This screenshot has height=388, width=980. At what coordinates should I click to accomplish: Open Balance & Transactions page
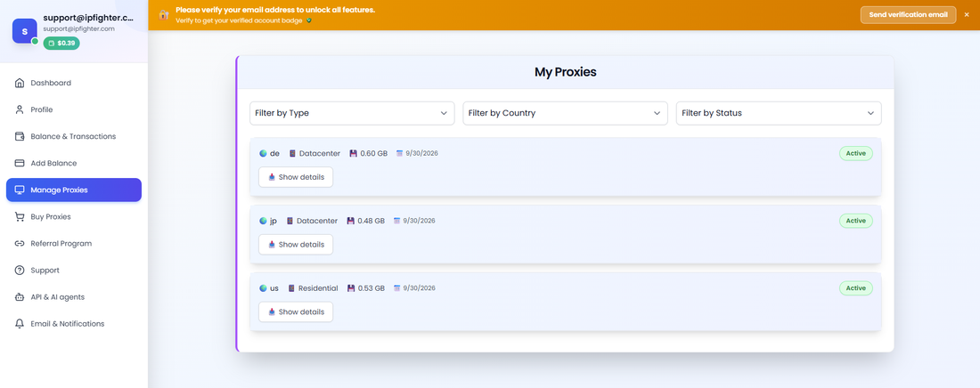pyautogui.click(x=74, y=136)
